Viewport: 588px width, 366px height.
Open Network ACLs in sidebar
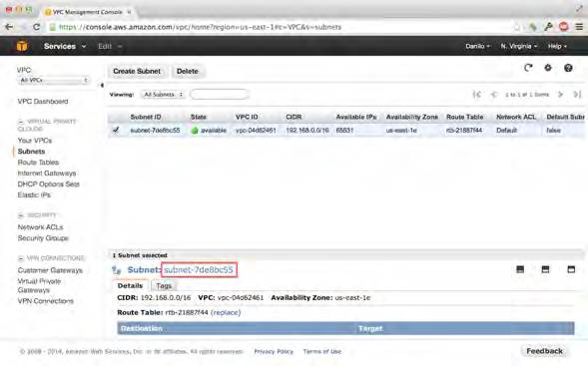tap(40, 227)
